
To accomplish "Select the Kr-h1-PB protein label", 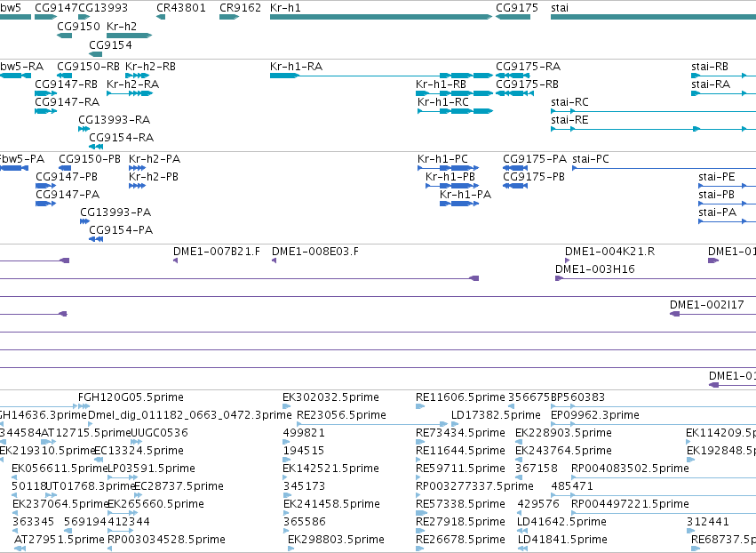I will coord(450,177).
